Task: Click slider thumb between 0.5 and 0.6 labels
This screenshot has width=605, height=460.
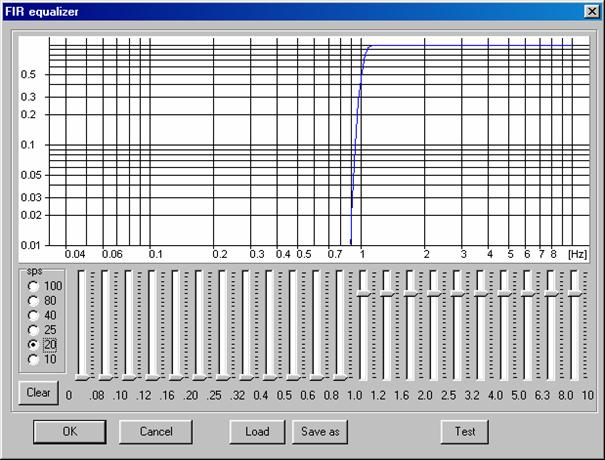Action: [x=293, y=377]
